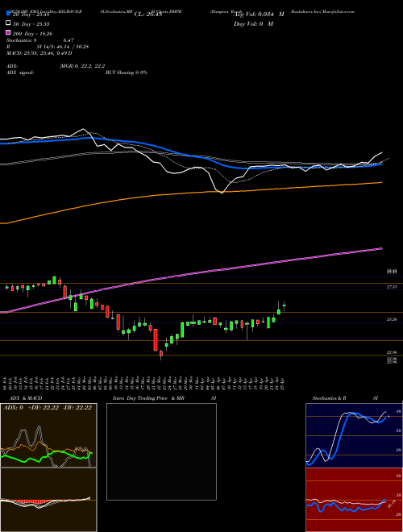This screenshot has width=403, height=532.
Task: Click the 'Day Vol: 0 M' label
Action: [x=253, y=23]
